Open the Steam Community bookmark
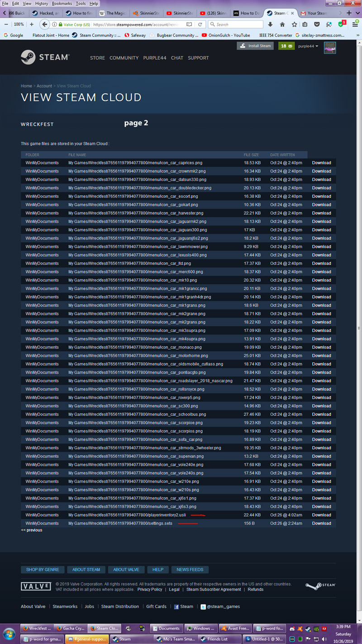The width and height of the screenshot is (362, 644). click(x=96, y=35)
